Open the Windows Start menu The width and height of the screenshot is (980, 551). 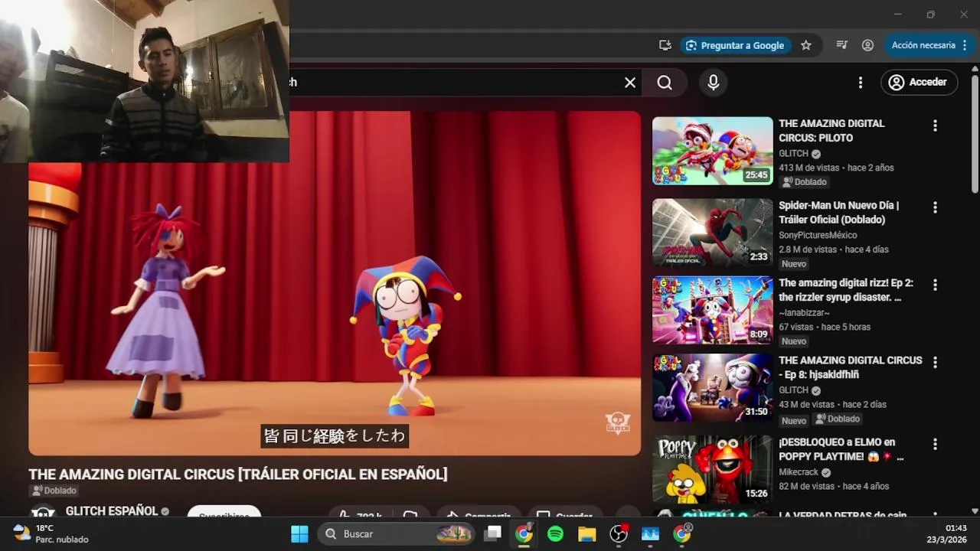[x=299, y=533]
